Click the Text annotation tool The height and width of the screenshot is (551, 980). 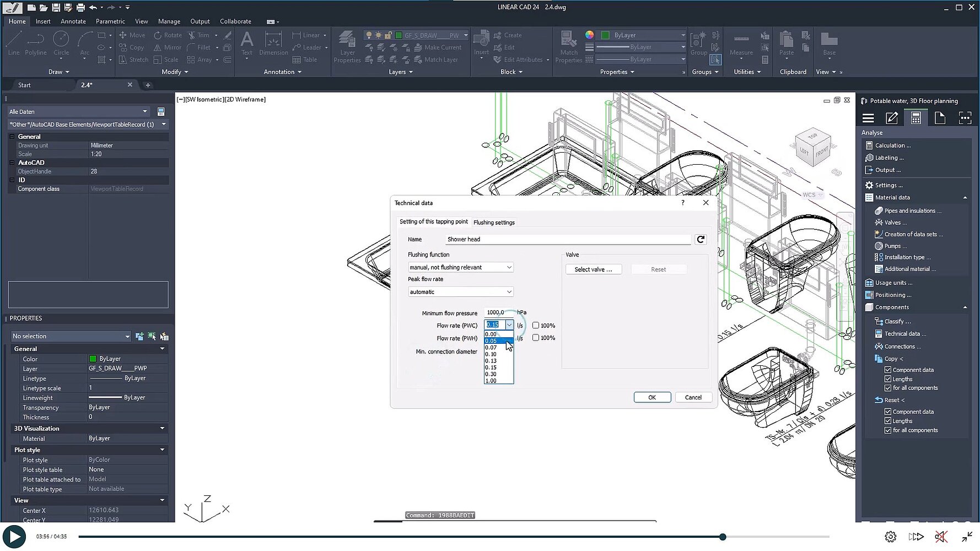[246, 43]
